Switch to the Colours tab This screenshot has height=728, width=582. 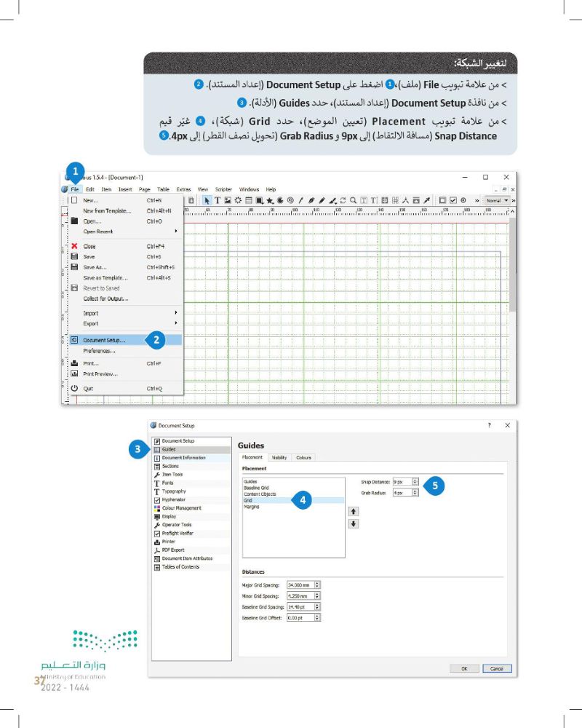click(x=303, y=457)
